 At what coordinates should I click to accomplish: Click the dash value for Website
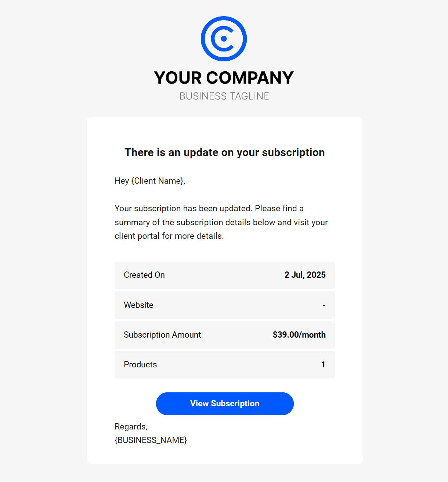click(x=324, y=305)
